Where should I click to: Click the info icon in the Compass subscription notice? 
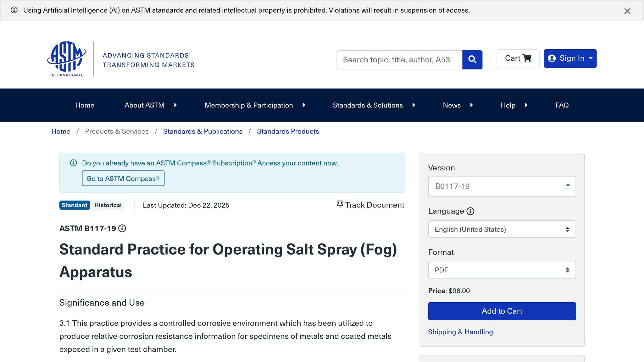(73, 163)
